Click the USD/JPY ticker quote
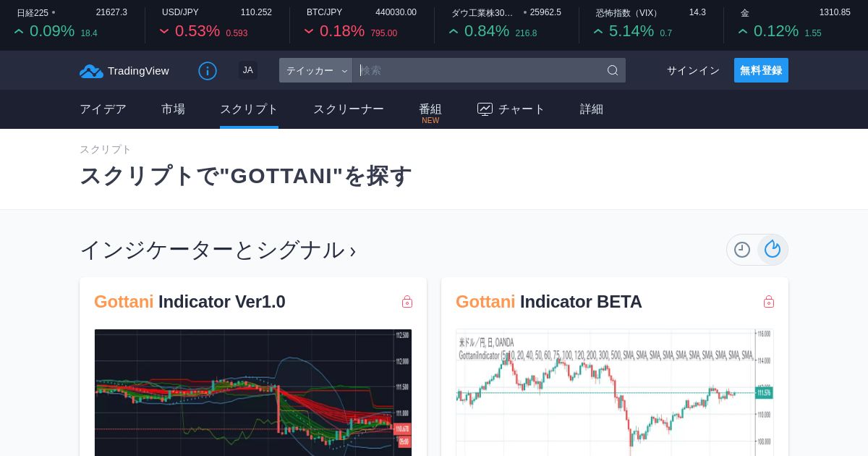868x456 pixels. point(217,22)
